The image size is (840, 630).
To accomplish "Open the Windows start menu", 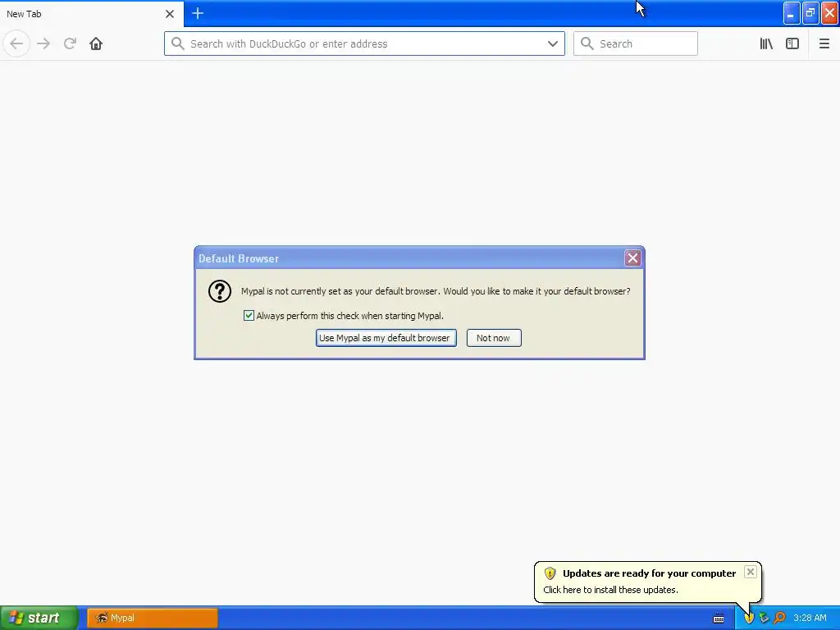I will (x=39, y=618).
